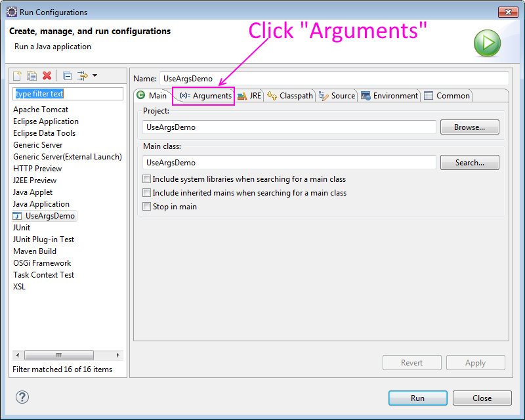Check 'Include inherited mains when searching'

point(147,194)
